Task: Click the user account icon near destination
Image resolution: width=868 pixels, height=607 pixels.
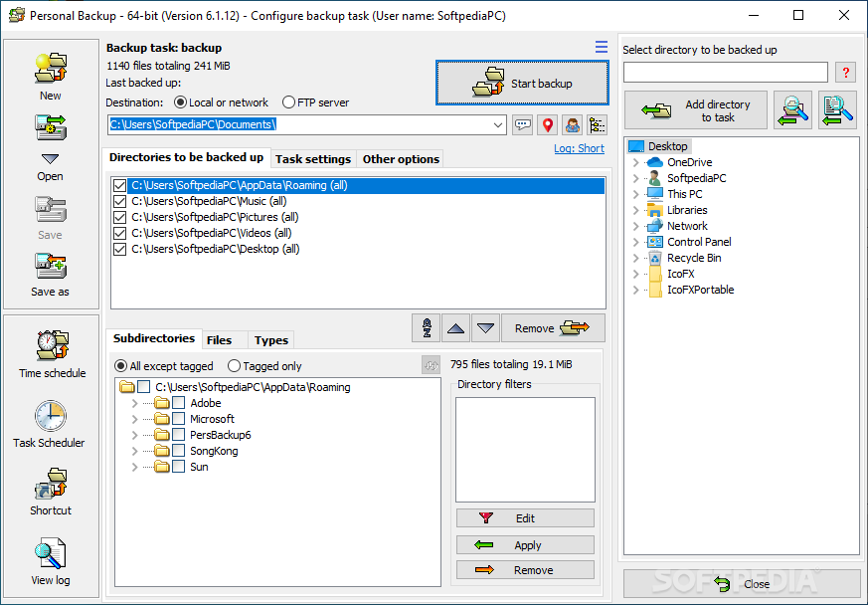Action: 573,125
